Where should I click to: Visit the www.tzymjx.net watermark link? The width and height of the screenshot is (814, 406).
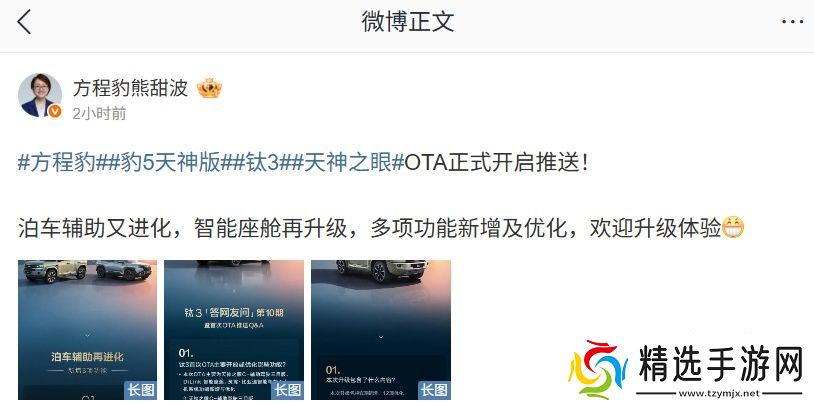pos(720,394)
